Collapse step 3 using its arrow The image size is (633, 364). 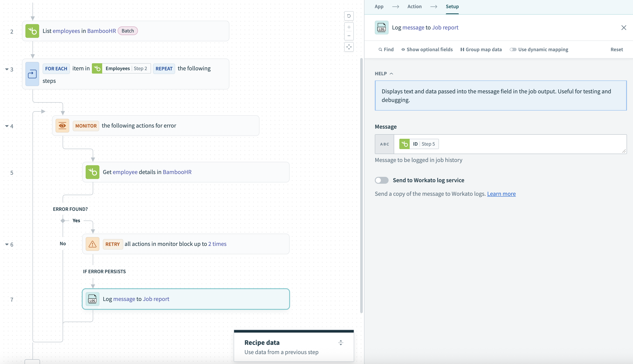click(x=7, y=69)
